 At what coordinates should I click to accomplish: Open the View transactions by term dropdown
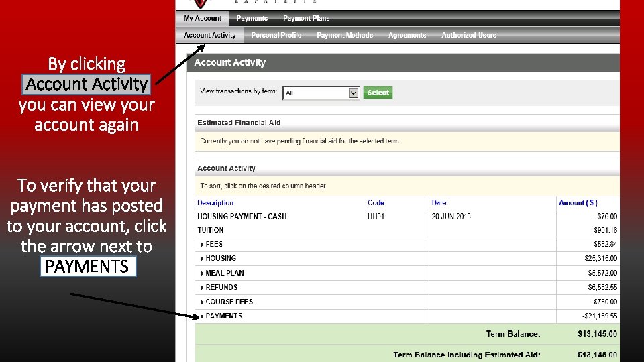[x=321, y=93]
